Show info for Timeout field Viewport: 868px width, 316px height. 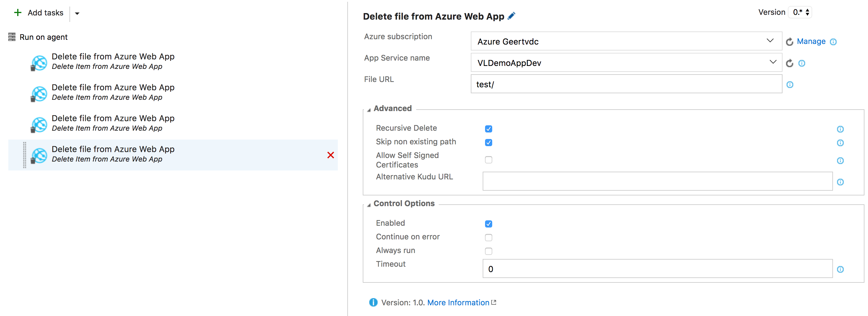tap(840, 269)
